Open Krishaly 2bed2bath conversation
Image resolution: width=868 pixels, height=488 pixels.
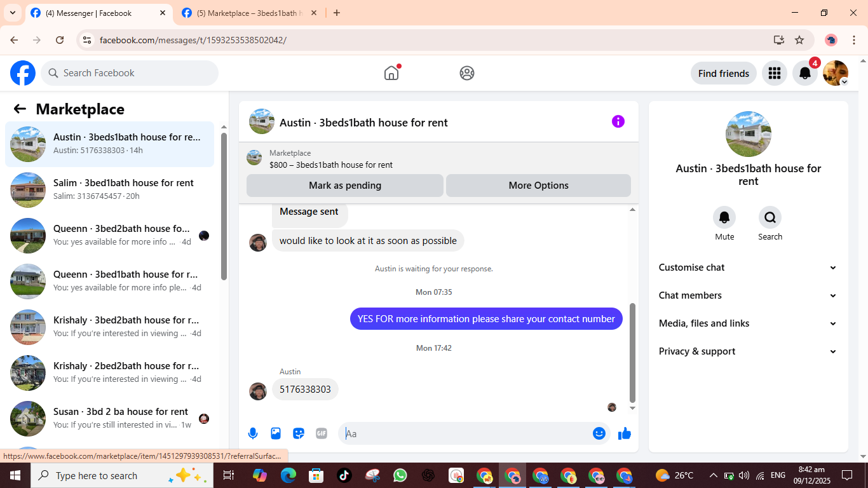(x=109, y=373)
